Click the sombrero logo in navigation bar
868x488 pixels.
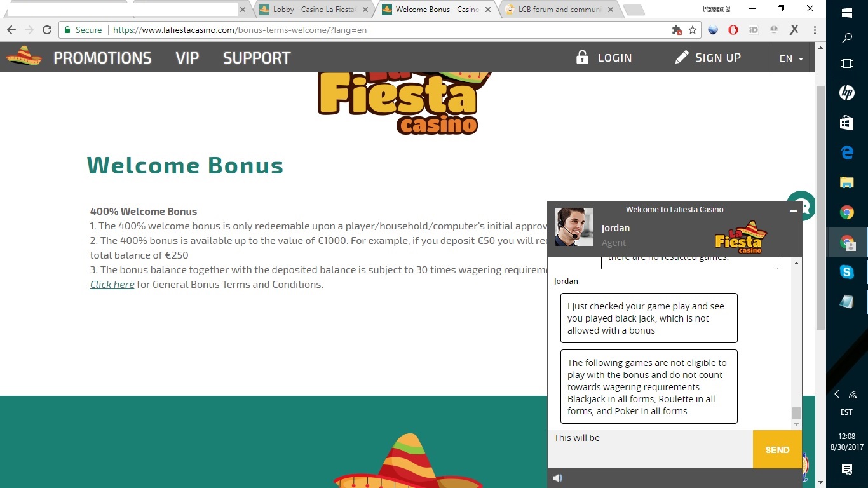click(24, 57)
